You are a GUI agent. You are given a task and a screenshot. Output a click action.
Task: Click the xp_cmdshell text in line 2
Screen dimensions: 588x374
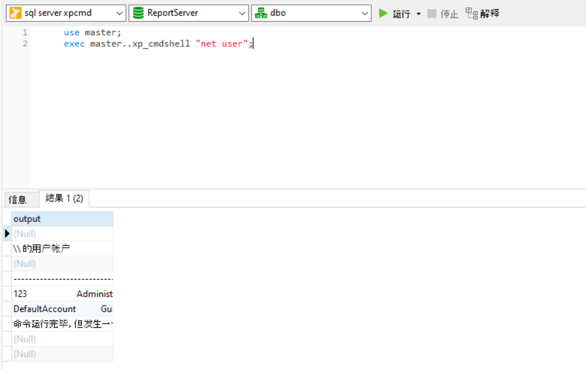[161, 44]
